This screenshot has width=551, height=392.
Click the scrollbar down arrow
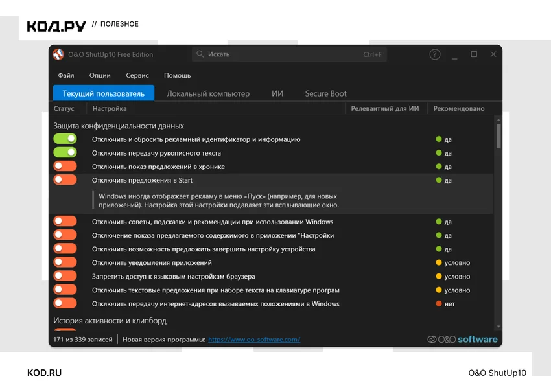(x=498, y=327)
